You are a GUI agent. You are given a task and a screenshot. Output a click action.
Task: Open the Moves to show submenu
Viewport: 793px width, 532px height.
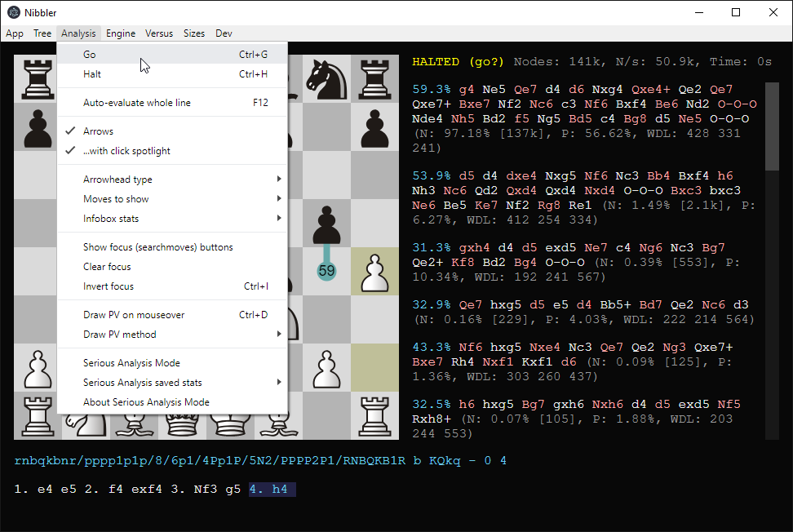(116, 199)
